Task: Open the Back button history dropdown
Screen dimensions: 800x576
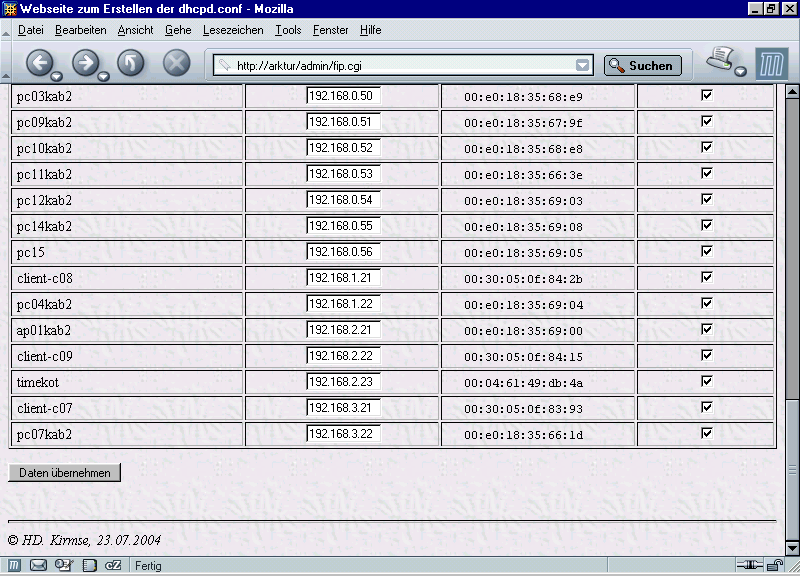Action: coord(57,77)
